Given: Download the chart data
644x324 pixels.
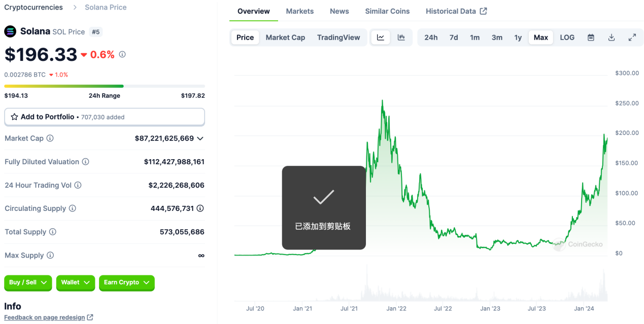Looking at the screenshot, I should (611, 37).
